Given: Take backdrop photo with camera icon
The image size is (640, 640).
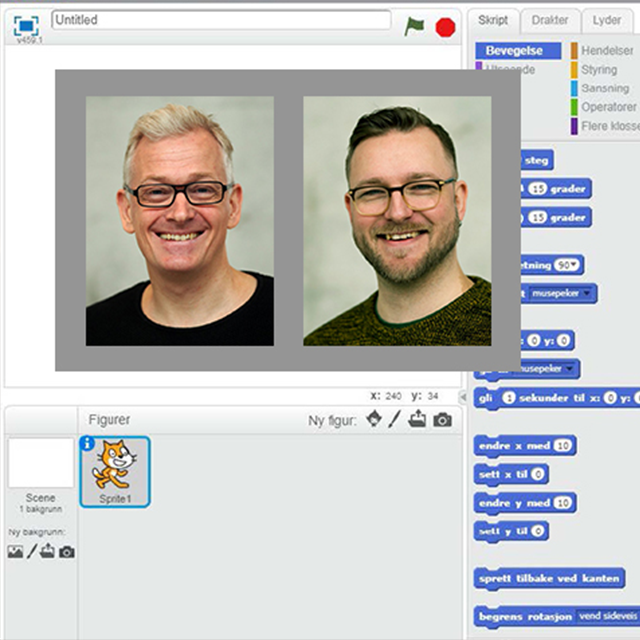Looking at the screenshot, I should click(x=67, y=552).
